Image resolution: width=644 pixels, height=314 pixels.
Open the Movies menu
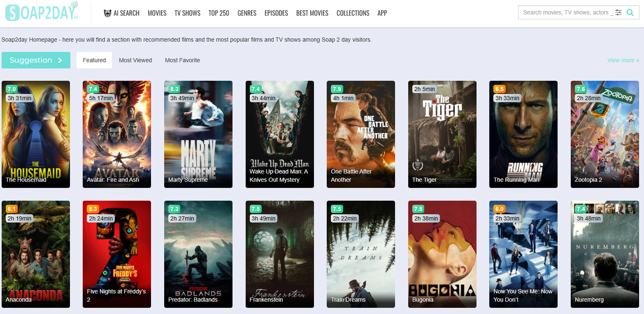tap(157, 13)
